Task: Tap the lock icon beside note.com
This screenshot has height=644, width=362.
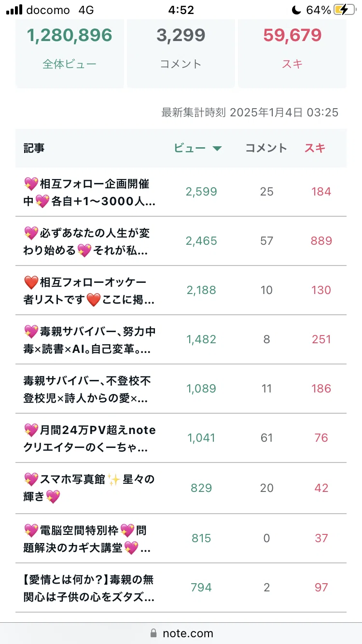Action: [x=153, y=633]
